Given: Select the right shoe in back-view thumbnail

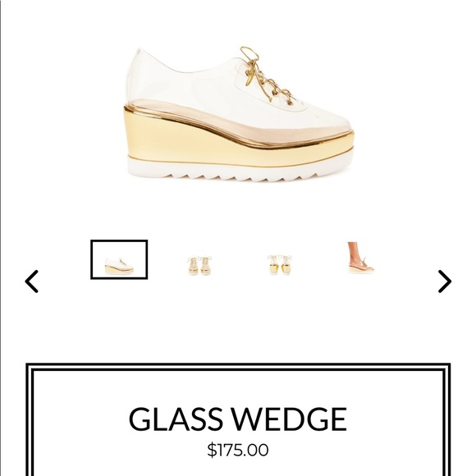Looking at the screenshot, I should coord(286,265).
